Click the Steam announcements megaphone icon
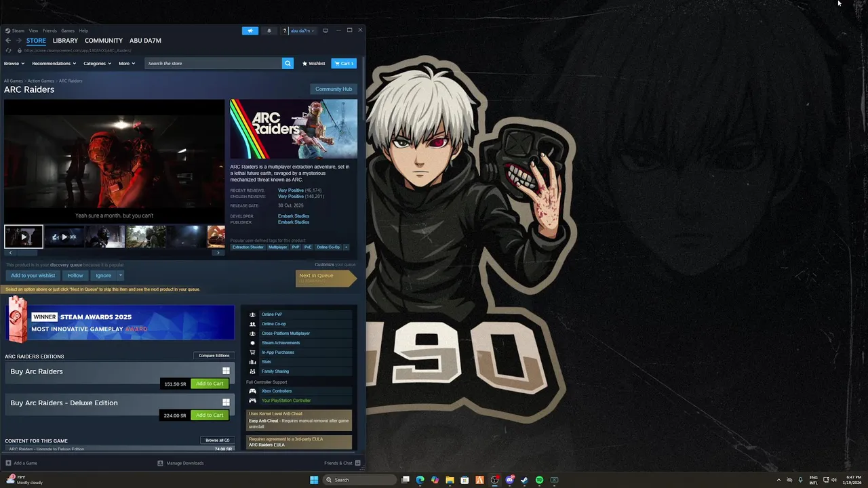This screenshot has width=868, height=488. click(250, 30)
